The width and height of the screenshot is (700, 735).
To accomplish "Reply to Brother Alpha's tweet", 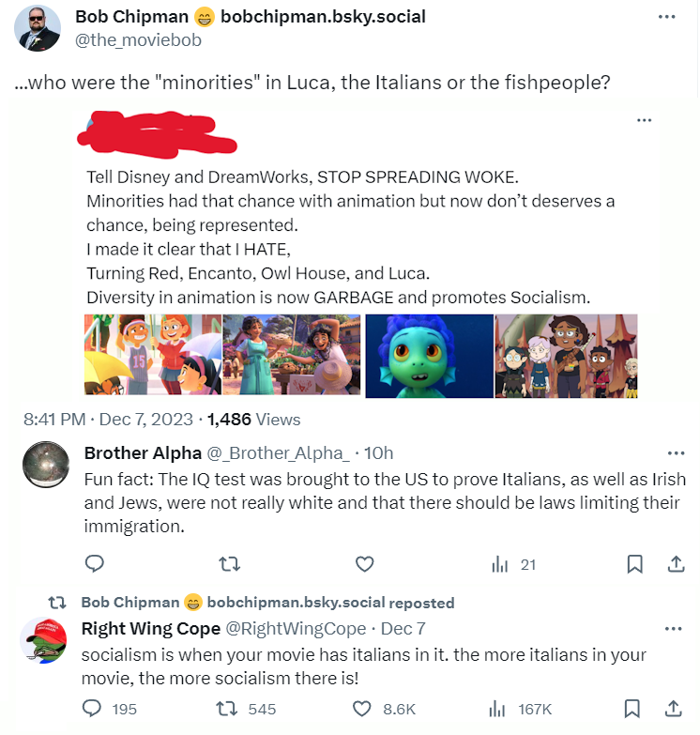I will 94,563.
